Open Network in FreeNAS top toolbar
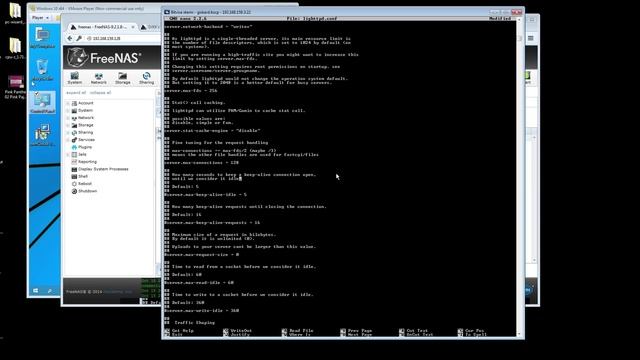The height and width of the screenshot is (360, 640). (x=98, y=78)
